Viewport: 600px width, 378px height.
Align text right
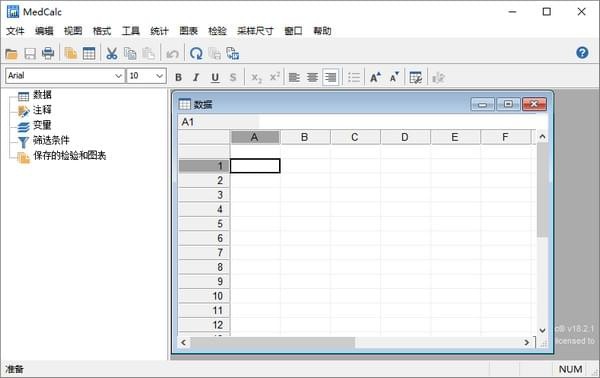coord(330,77)
